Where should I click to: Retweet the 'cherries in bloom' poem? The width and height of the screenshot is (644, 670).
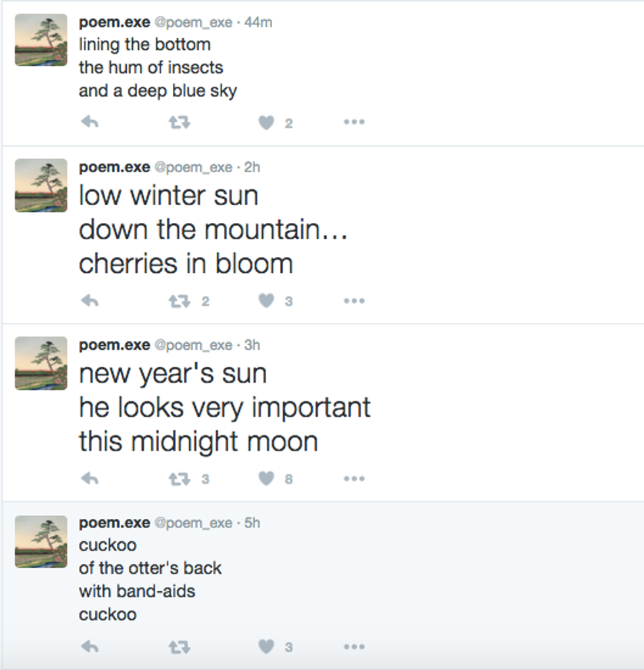[179, 301]
